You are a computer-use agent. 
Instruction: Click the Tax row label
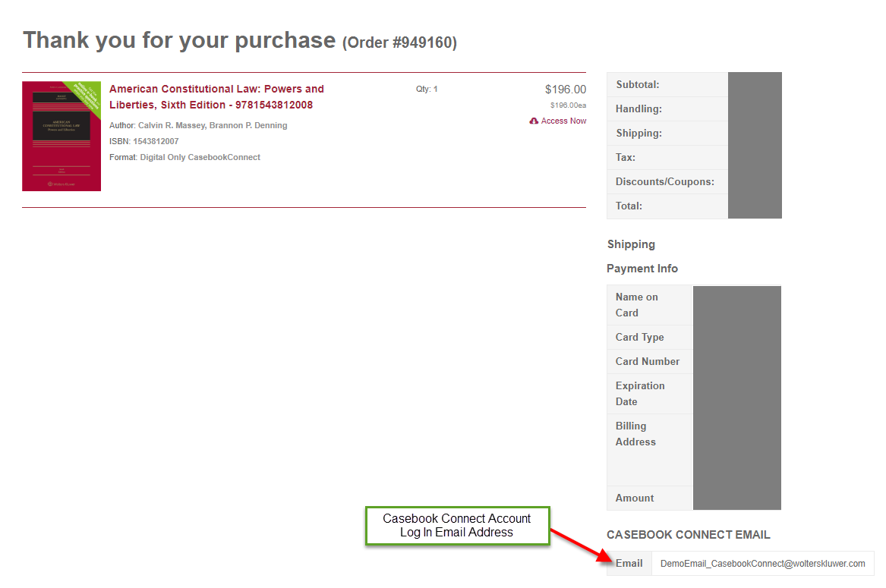click(x=626, y=158)
